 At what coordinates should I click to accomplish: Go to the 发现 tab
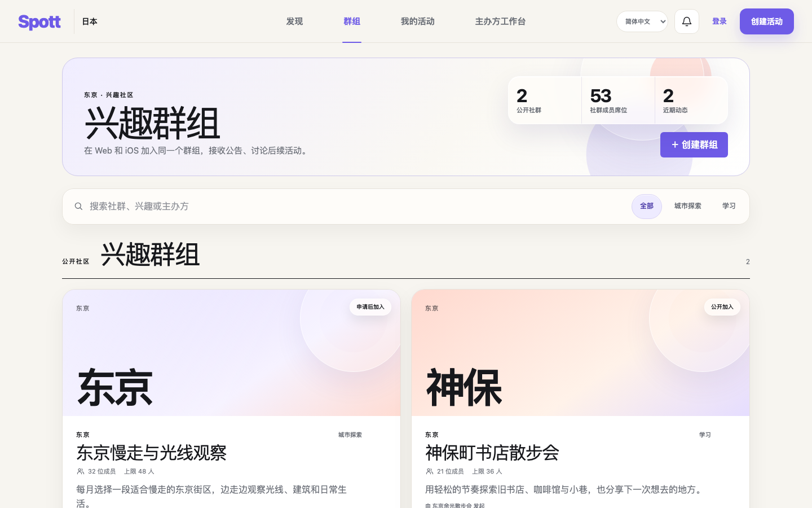pyautogui.click(x=294, y=21)
